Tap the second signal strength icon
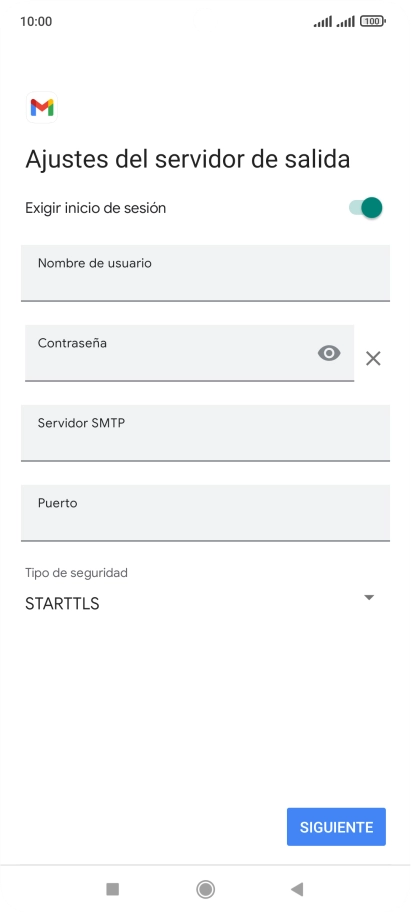The height and width of the screenshot is (914, 411). 346,22
